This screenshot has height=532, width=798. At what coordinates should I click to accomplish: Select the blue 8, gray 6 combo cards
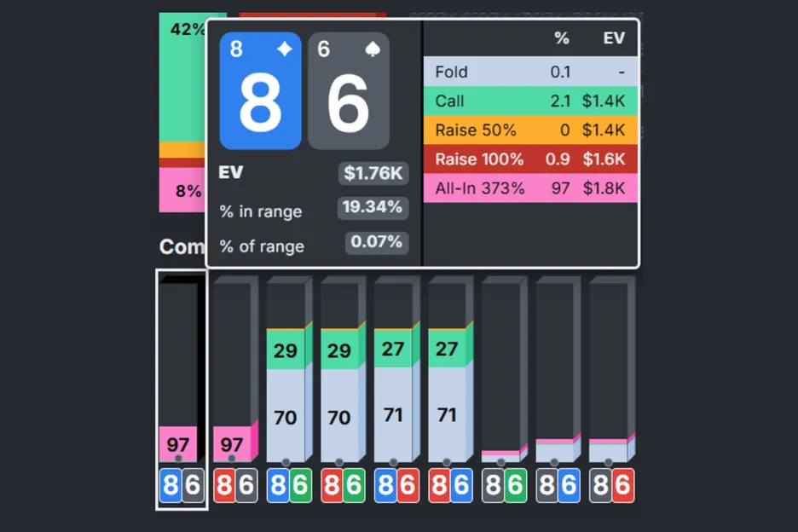click(182, 486)
